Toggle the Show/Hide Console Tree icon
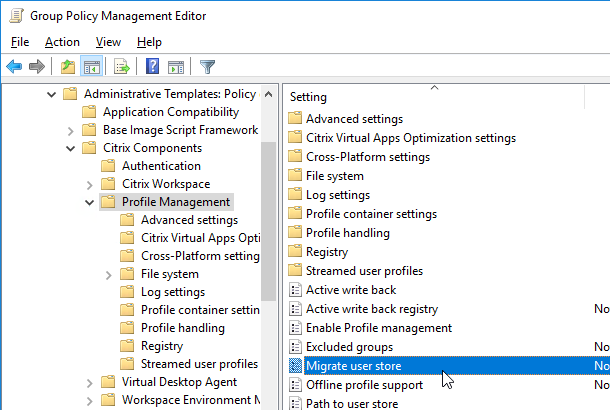610x410 pixels. (91, 67)
